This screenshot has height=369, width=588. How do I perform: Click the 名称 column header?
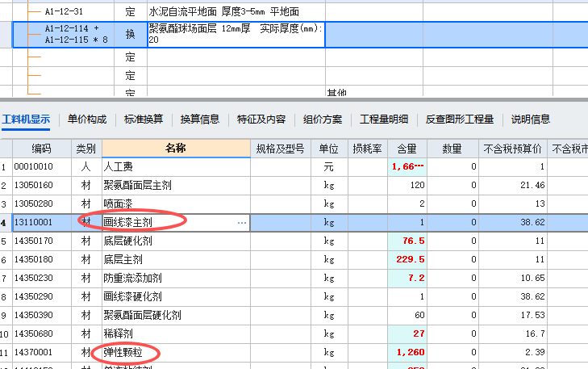(x=176, y=149)
